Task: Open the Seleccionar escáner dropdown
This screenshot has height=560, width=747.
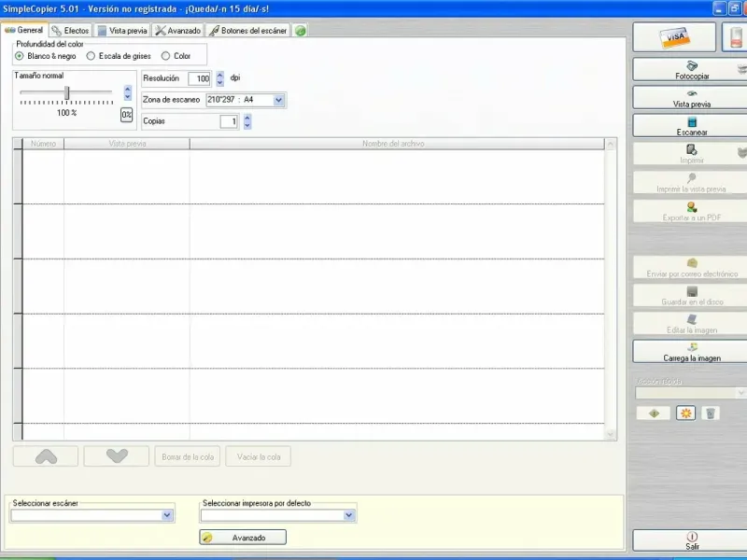Action: 167,515
